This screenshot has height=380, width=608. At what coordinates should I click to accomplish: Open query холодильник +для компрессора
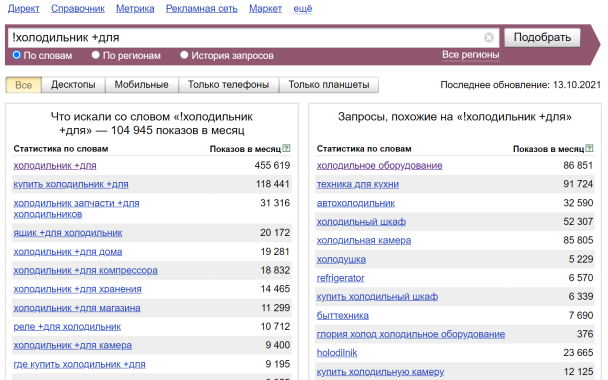pyautogui.click(x=85, y=270)
